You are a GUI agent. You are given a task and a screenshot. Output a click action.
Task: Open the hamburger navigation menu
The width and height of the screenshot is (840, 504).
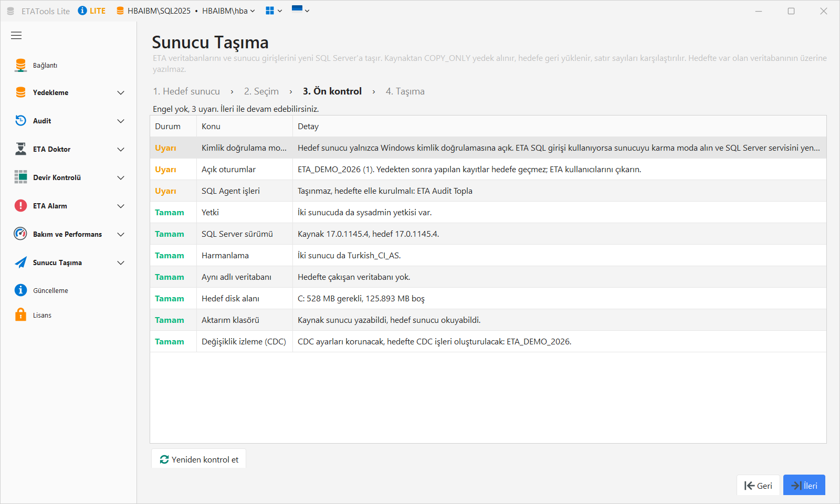point(16,36)
